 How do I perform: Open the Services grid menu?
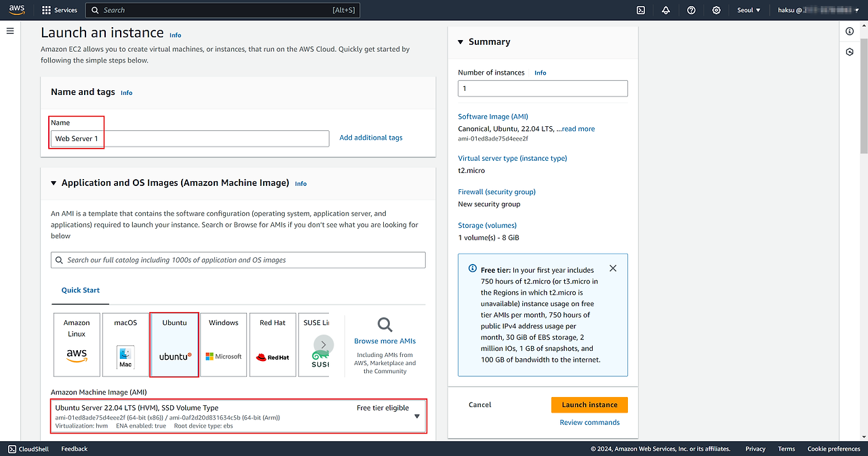pos(59,10)
